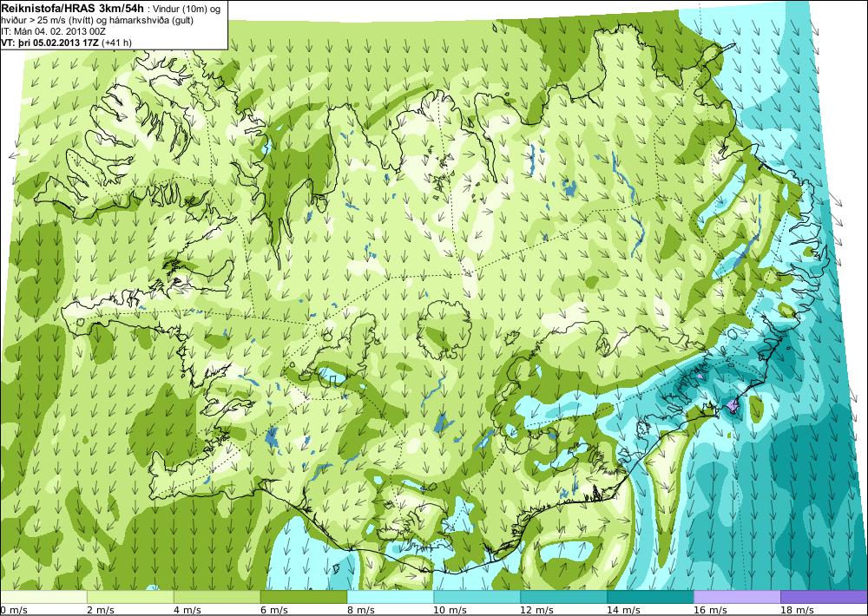Click the "8 m/s" legend label
Screen dimensions: 868x616
[360, 610]
